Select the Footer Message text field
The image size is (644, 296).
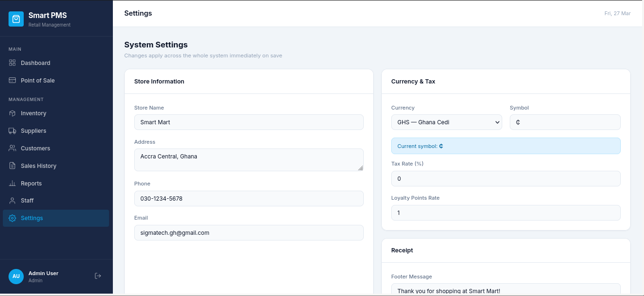(x=506, y=290)
